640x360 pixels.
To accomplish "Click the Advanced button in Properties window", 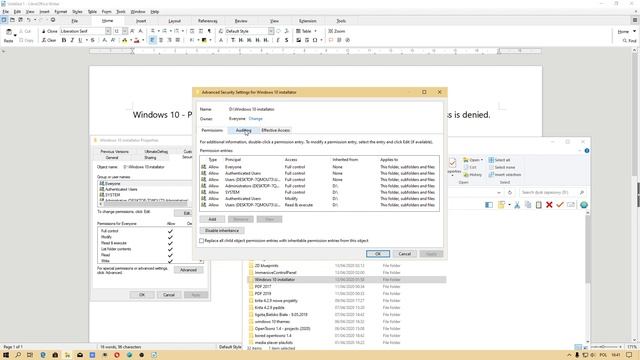I will point(188,270).
